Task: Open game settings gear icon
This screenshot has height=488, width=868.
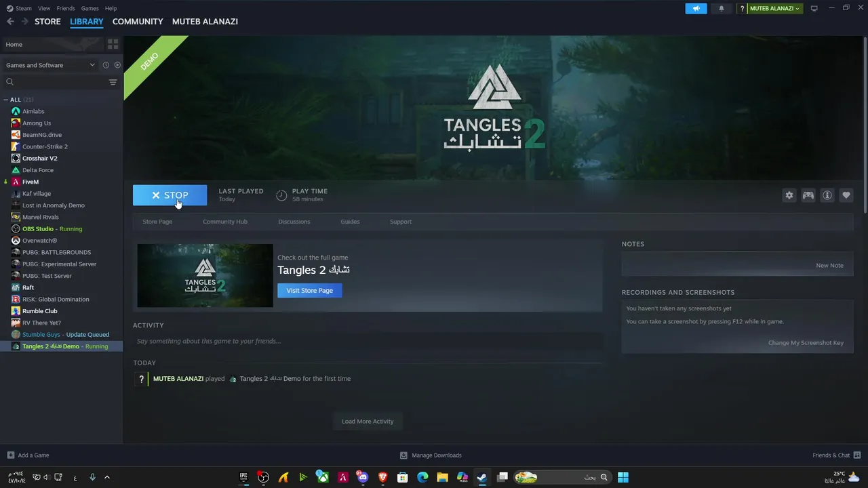Action: (789, 195)
